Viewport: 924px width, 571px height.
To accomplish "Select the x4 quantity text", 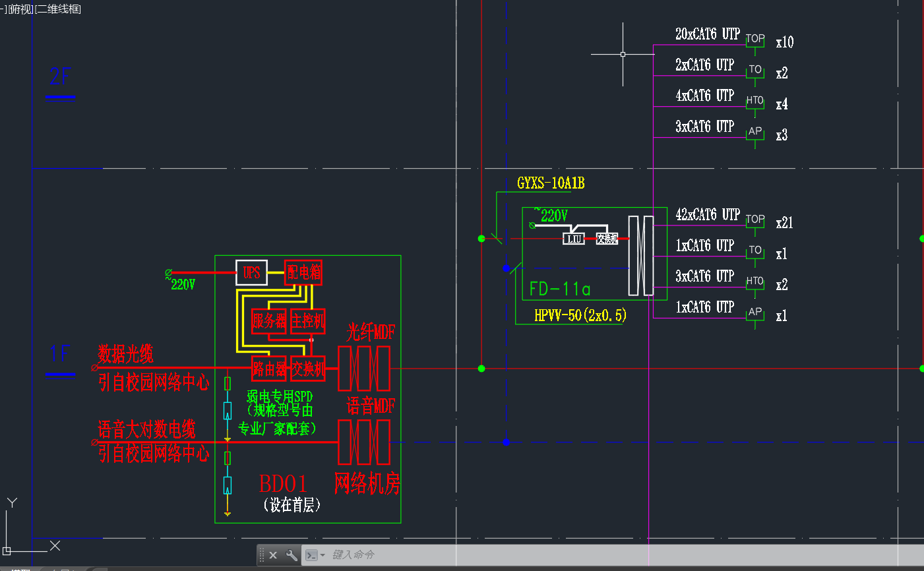I will [x=782, y=104].
